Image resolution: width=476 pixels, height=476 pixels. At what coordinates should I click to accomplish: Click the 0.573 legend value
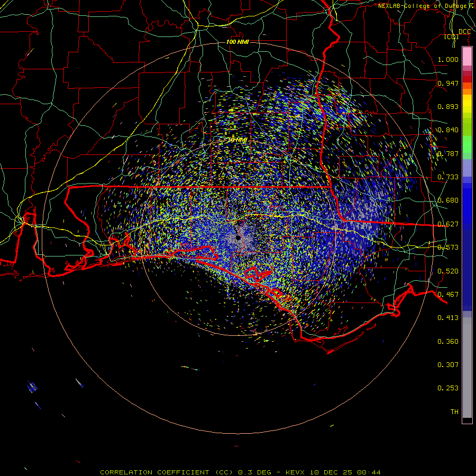click(448, 248)
